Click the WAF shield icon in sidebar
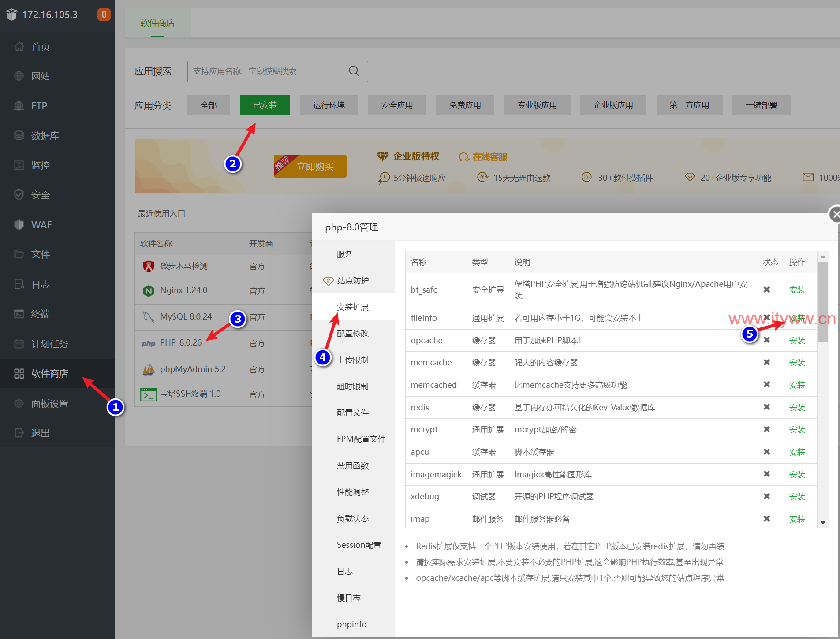 [19, 225]
